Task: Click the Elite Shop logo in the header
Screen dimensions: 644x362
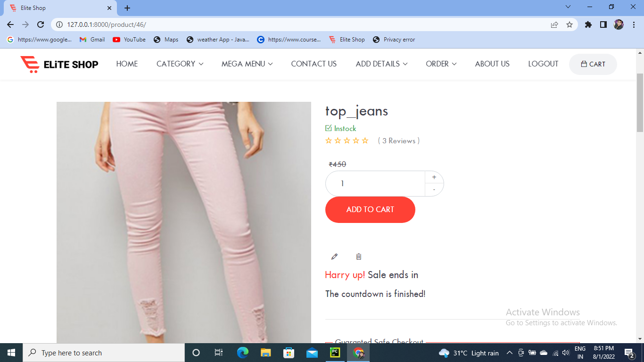Action: (59, 64)
